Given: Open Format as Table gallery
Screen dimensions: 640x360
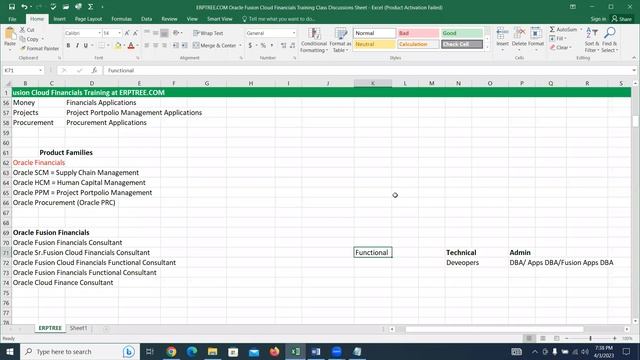Looking at the screenshot, I should 340,40.
